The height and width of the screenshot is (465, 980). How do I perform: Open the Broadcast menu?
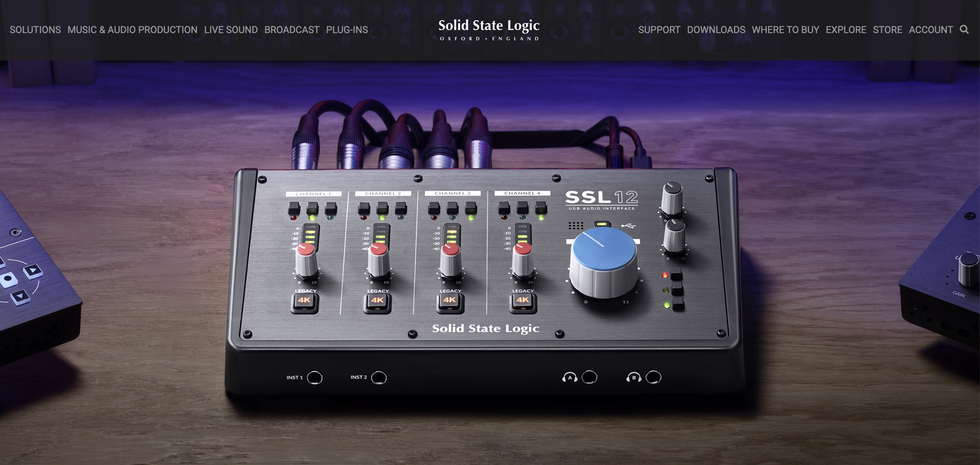[x=292, y=30]
